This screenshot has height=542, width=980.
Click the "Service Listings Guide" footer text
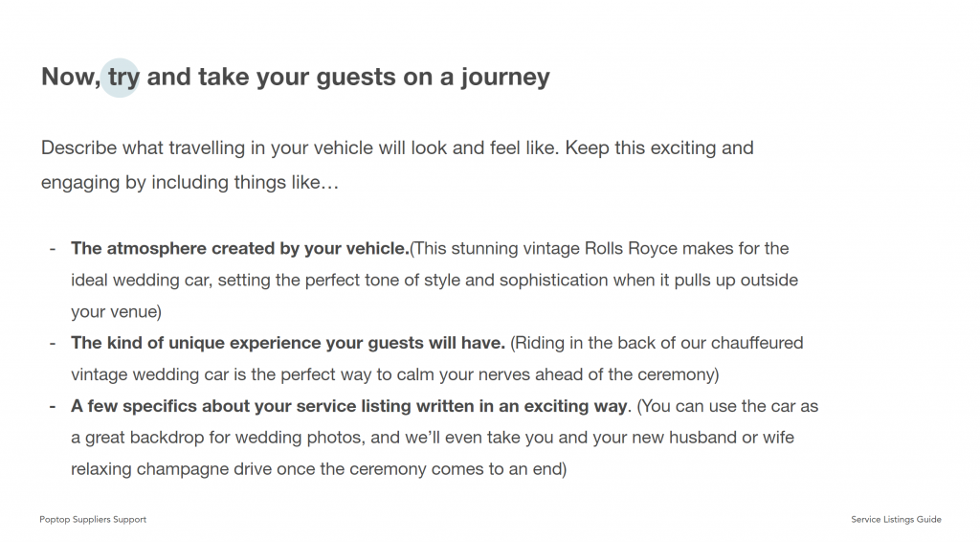pyautogui.click(x=896, y=520)
